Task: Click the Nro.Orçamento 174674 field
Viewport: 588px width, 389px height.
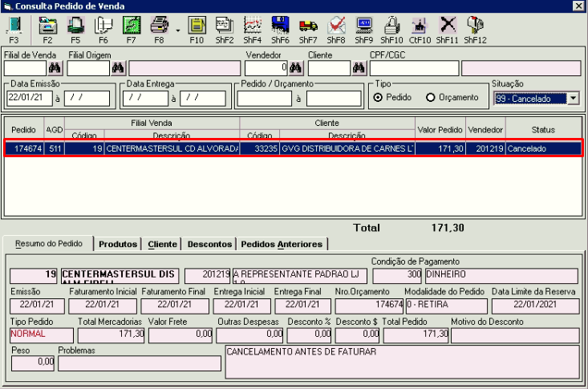Action: click(369, 306)
